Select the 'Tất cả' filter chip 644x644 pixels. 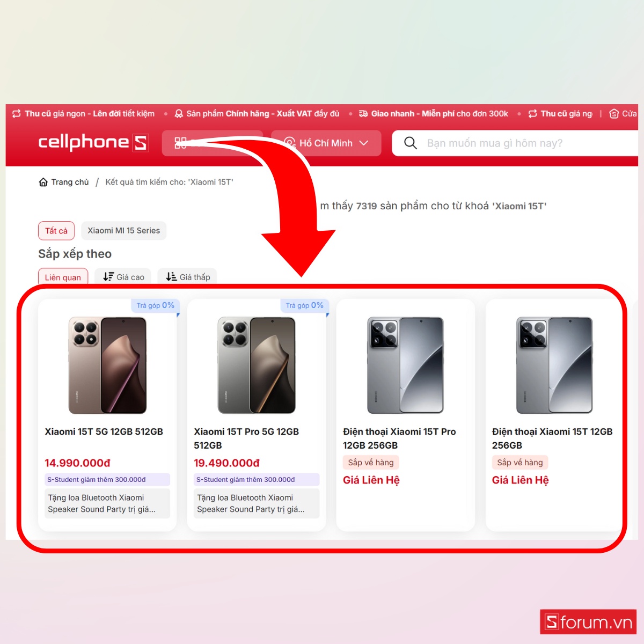(x=56, y=231)
